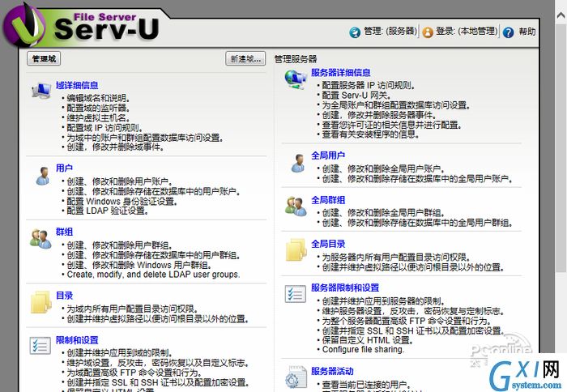Open the 管理: (服务器) toolbar item
This screenshot has height=392, width=567.
pyautogui.click(x=390, y=32)
